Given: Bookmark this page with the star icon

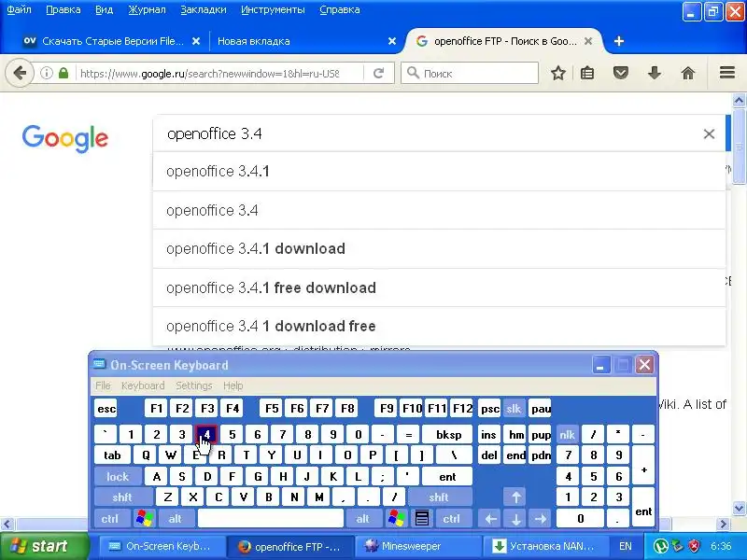Looking at the screenshot, I should point(557,73).
